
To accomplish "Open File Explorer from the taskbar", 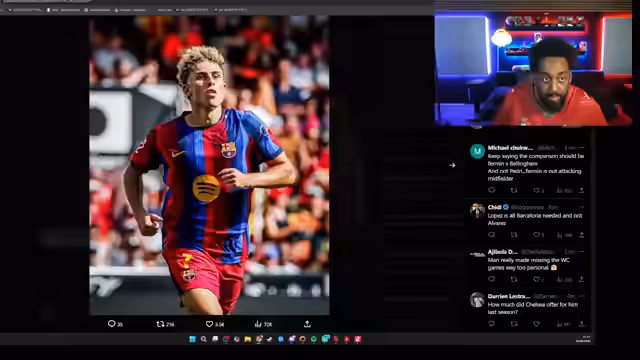I will (x=247, y=339).
